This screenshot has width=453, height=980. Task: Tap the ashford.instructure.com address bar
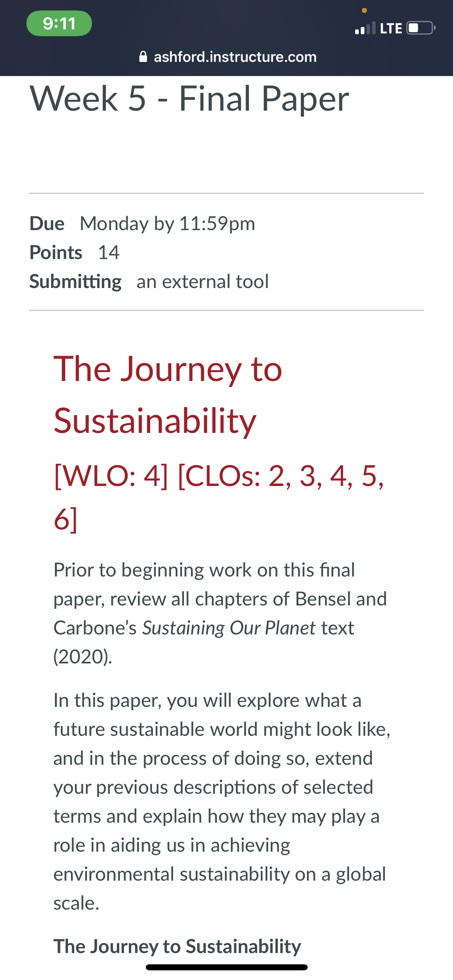coord(228,57)
